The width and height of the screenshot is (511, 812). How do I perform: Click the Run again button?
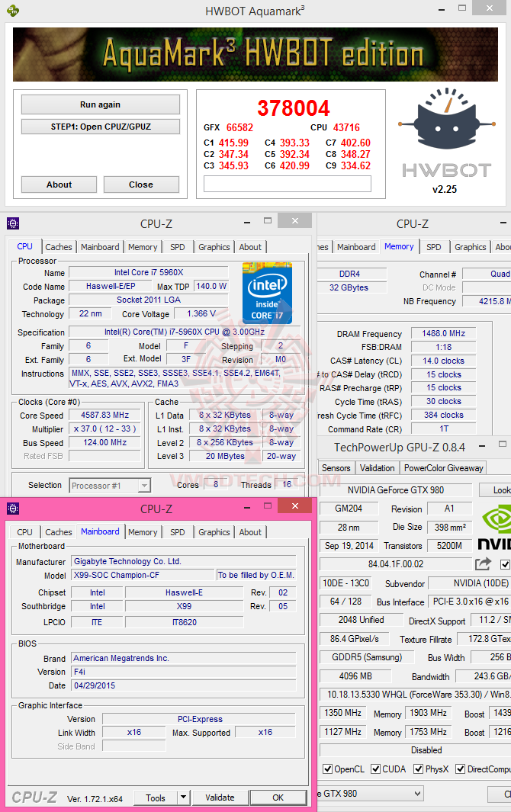click(x=101, y=104)
